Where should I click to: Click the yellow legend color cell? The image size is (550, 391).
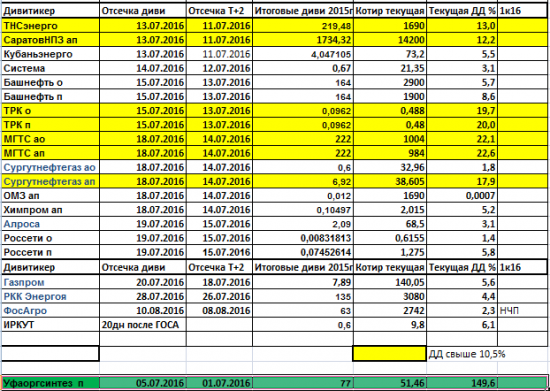(390, 354)
